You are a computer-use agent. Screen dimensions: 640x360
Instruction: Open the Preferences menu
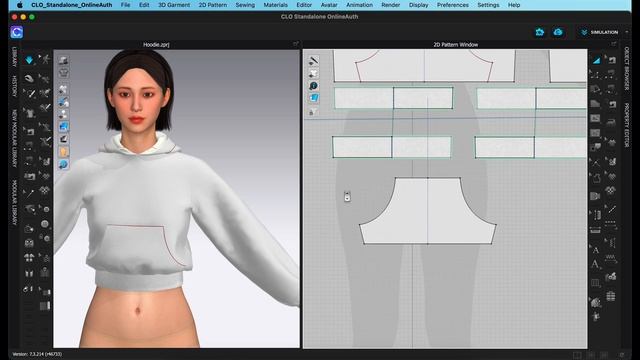[x=453, y=5]
